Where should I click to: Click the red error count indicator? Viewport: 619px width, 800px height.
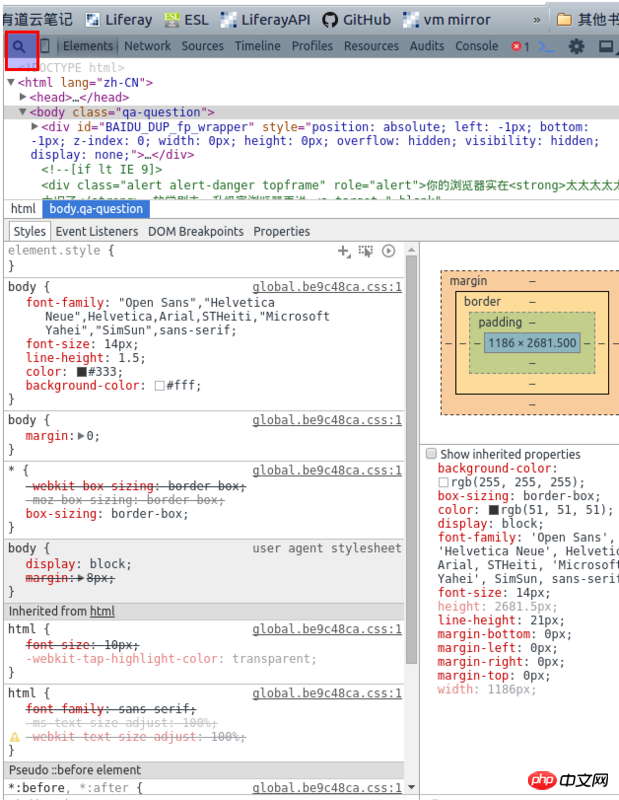(520, 46)
